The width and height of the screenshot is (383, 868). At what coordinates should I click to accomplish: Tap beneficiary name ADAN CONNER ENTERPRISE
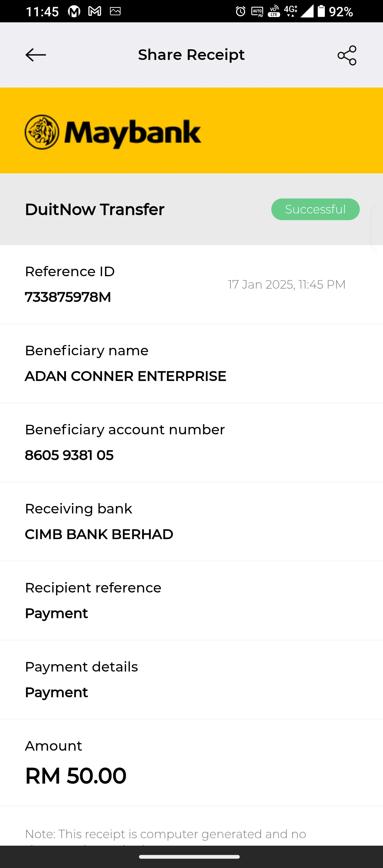[x=126, y=376]
